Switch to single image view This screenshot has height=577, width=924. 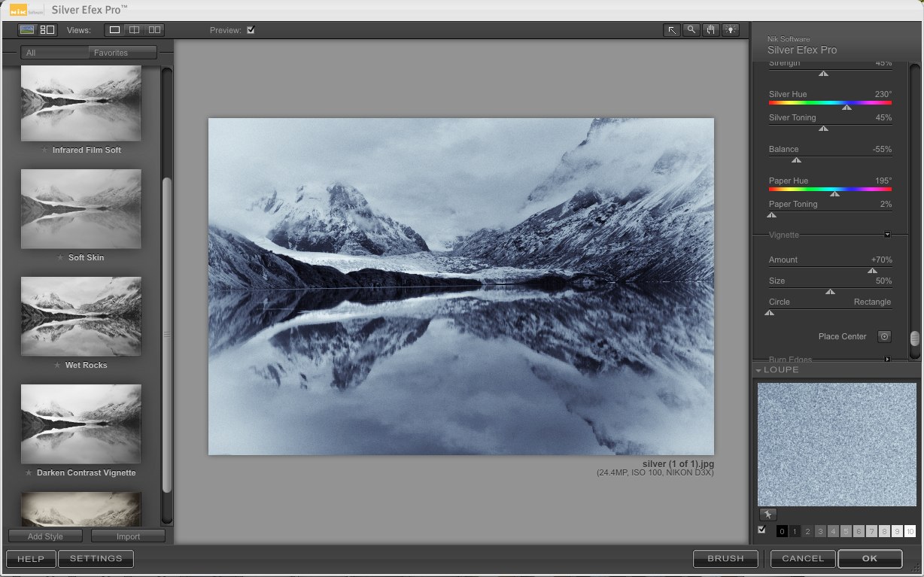pos(114,30)
